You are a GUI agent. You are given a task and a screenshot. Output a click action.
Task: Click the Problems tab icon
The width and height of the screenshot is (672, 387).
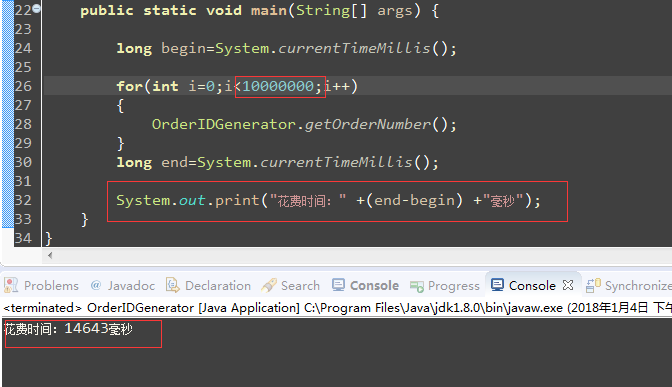click(11, 285)
